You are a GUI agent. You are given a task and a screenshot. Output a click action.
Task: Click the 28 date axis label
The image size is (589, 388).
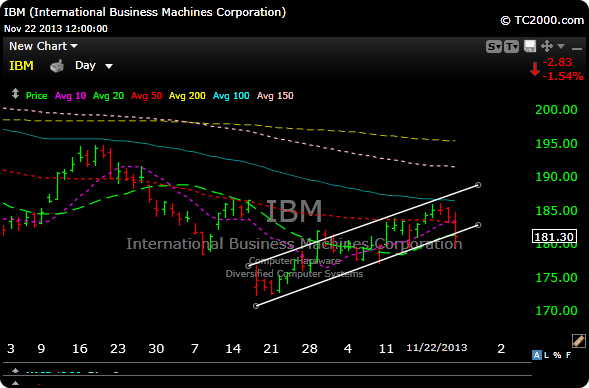[310, 349]
